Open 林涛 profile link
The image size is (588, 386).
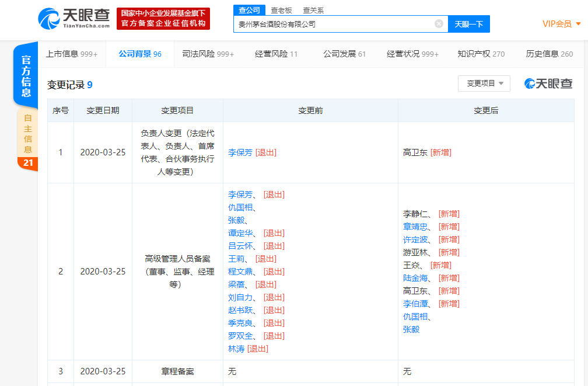point(236,349)
